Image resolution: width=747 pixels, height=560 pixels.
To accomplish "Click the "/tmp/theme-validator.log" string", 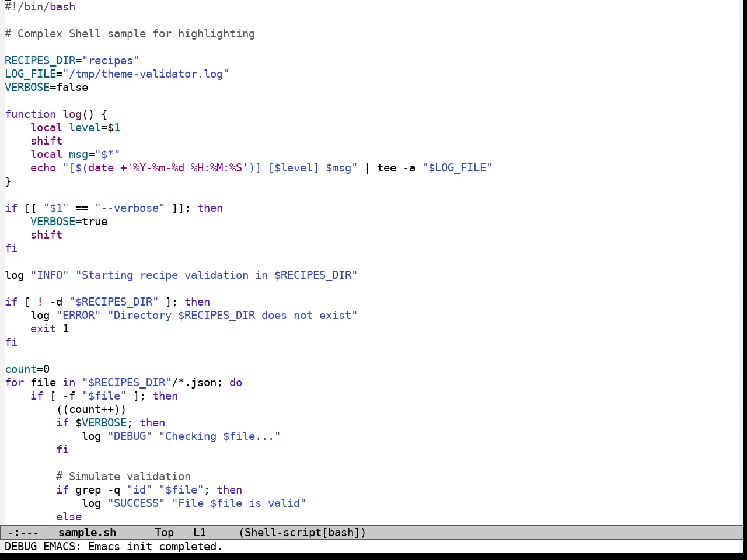I will 146,74.
